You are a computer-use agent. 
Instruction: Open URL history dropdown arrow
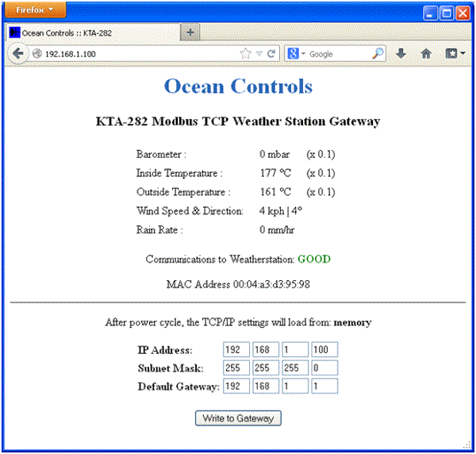[x=259, y=54]
